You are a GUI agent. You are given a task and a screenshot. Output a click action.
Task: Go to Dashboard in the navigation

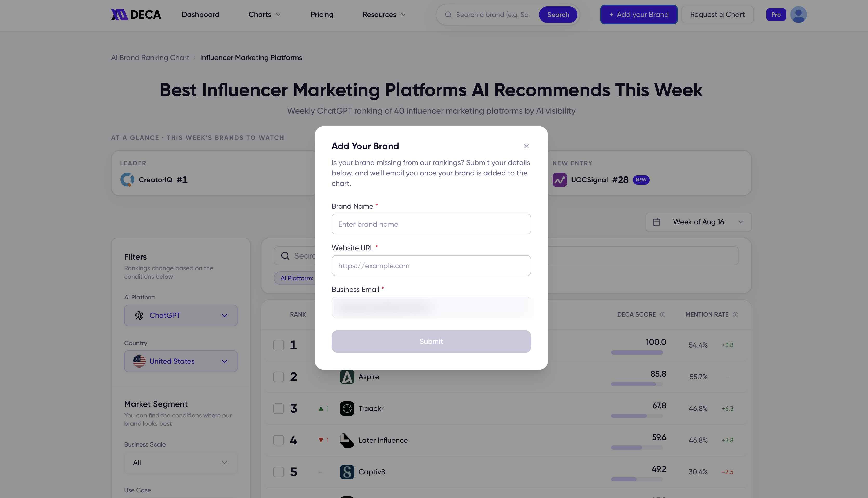coord(200,14)
